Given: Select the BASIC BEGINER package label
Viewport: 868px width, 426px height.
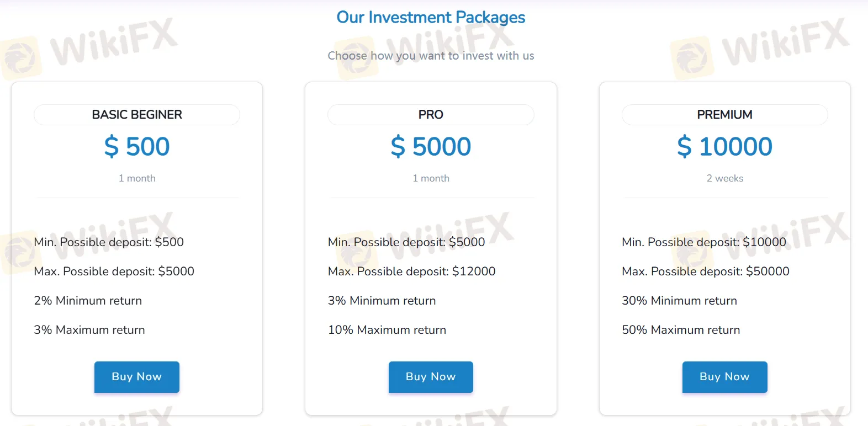Looking at the screenshot, I should pyautogui.click(x=136, y=115).
